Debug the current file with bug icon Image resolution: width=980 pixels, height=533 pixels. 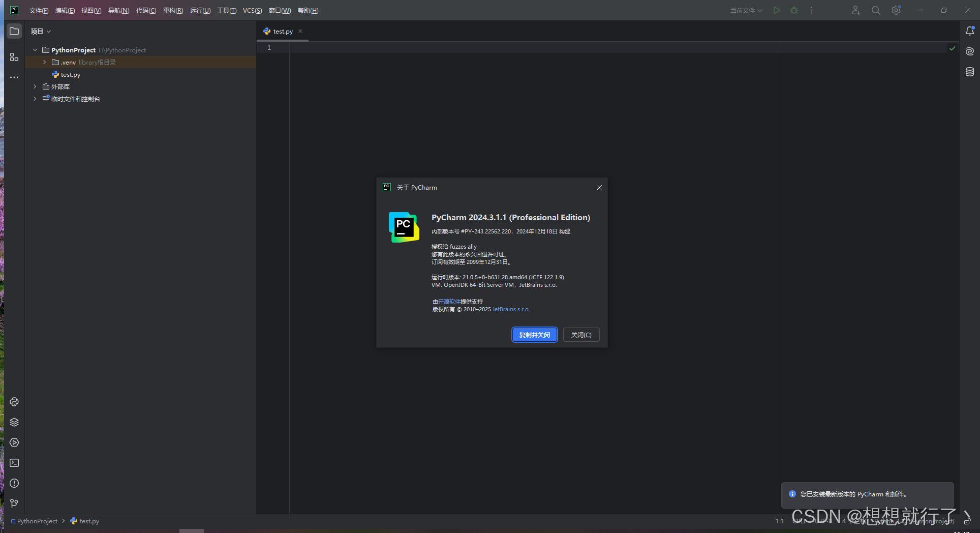794,10
